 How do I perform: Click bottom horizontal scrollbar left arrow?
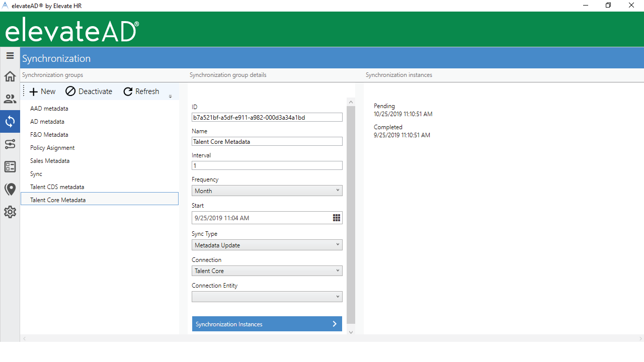(24, 338)
